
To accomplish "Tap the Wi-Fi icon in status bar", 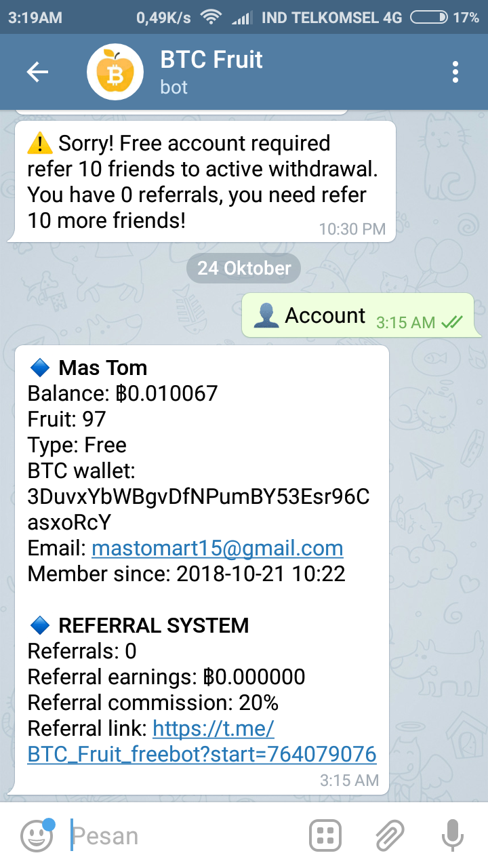I will pyautogui.click(x=212, y=18).
